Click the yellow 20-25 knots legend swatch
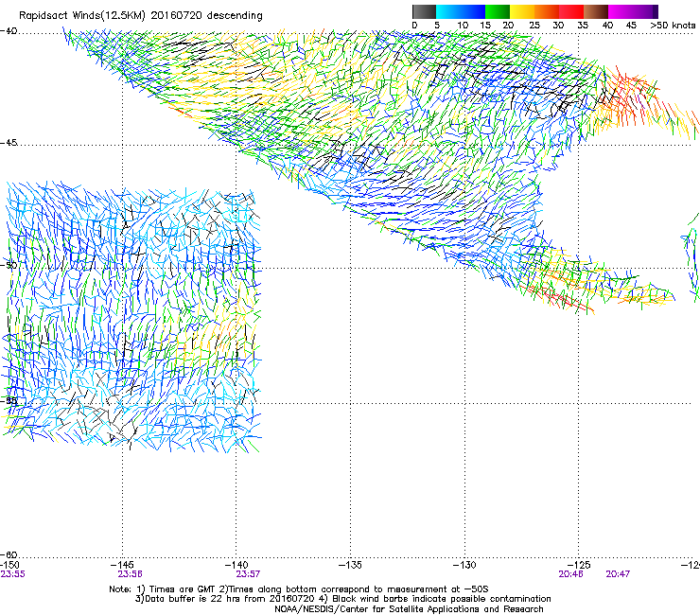Image resolution: width=700 pixels, height=615 pixels. coord(522,11)
